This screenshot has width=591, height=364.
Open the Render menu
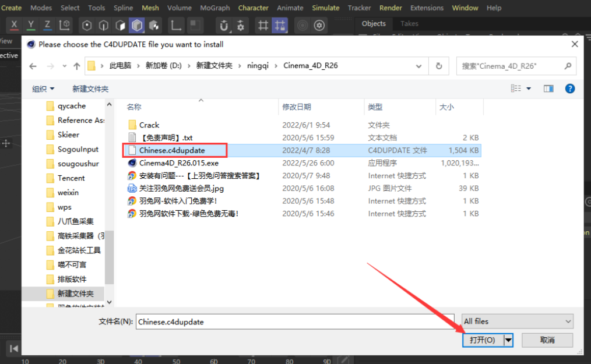pyautogui.click(x=391, y=8)
